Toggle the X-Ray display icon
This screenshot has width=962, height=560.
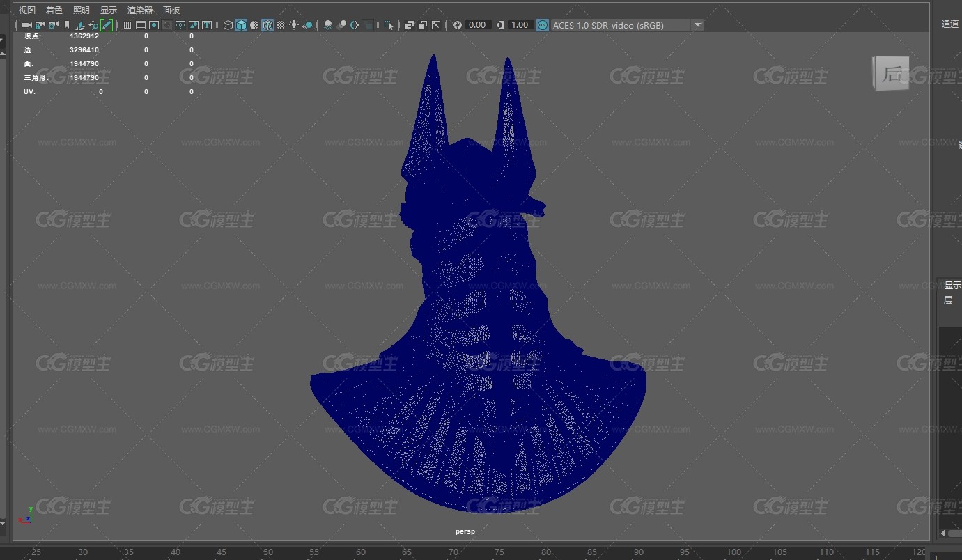click(410, 25)
